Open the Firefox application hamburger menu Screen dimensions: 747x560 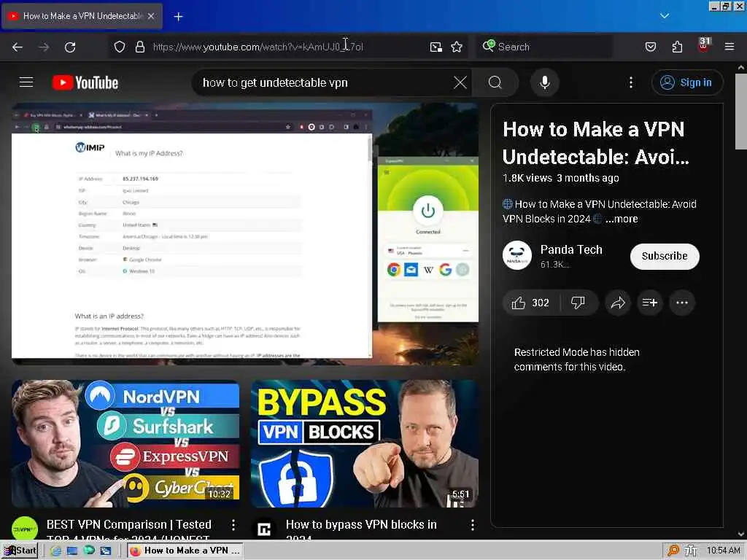tap(729, 47)
